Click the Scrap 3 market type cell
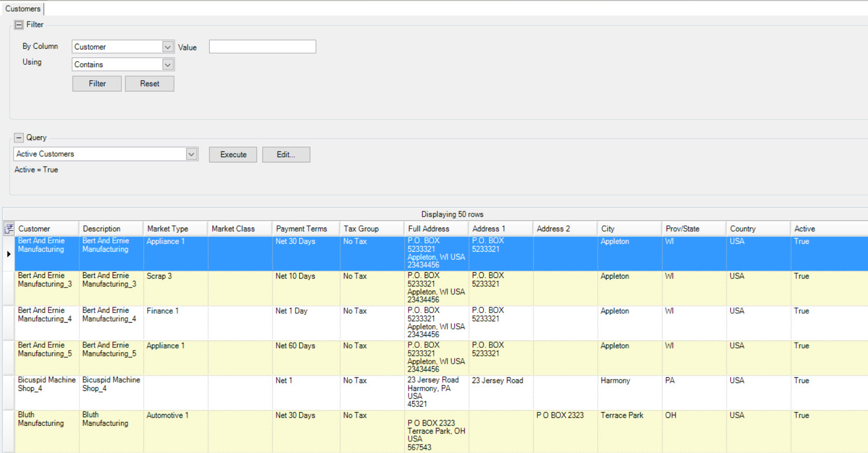The image size is (868, 453). pyautogui.click(x=176, y=289)
